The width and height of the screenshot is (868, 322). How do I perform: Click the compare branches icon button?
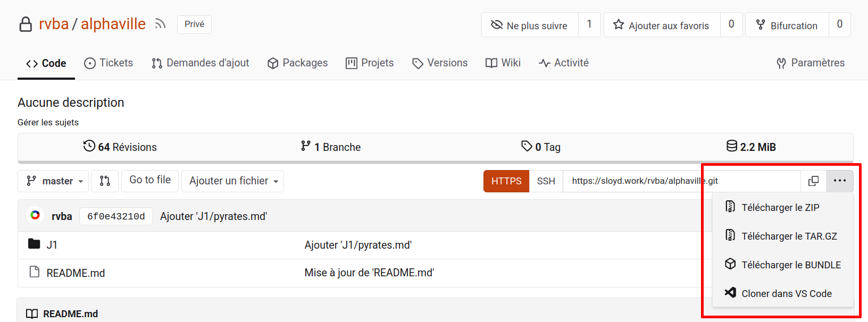pos(105,181)
